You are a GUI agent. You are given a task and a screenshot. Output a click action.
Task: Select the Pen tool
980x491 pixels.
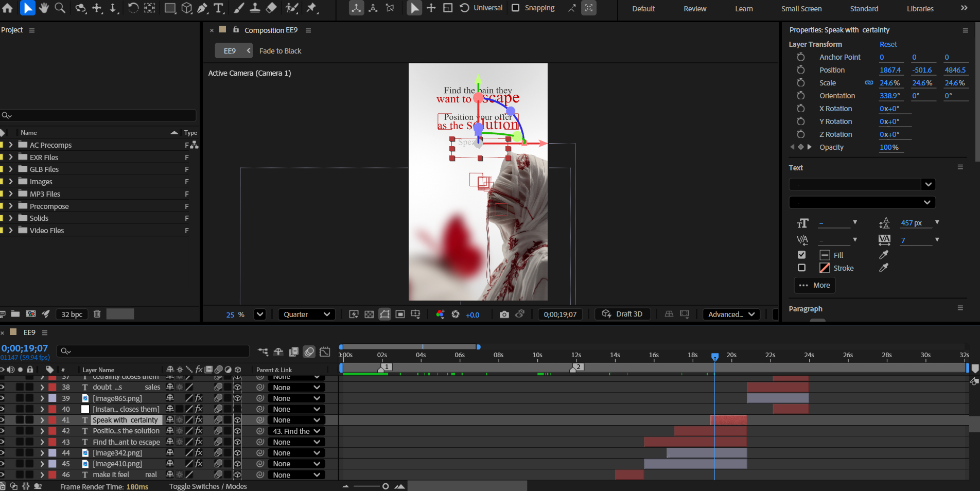(x=203, y=8)
